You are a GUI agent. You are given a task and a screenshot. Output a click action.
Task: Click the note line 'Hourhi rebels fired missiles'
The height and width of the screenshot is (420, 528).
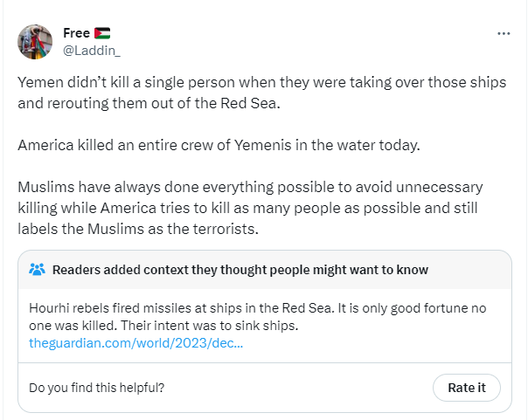tap(258, 308)
